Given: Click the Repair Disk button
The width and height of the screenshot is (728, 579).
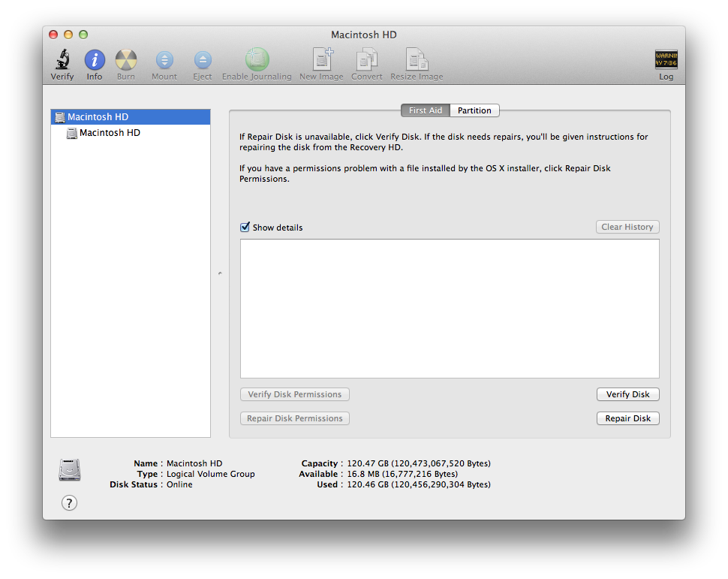Looking at the screenshot, I should click(627, 419).
